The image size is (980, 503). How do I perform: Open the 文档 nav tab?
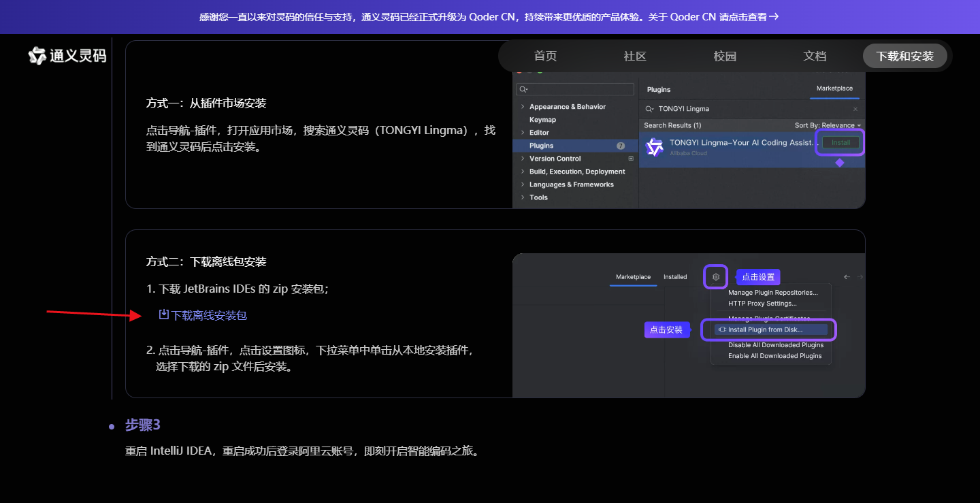815,56
